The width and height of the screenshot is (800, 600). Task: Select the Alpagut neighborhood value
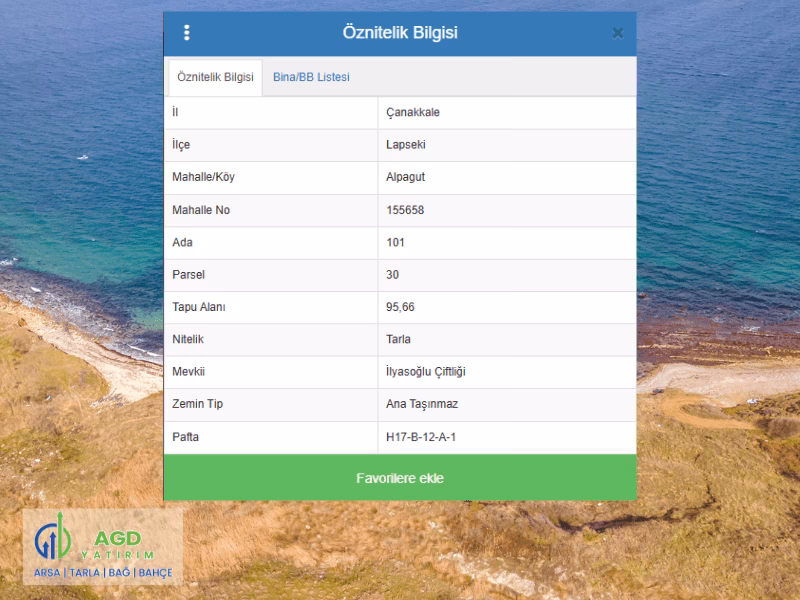pyautogui.click(x=405, y=177)
